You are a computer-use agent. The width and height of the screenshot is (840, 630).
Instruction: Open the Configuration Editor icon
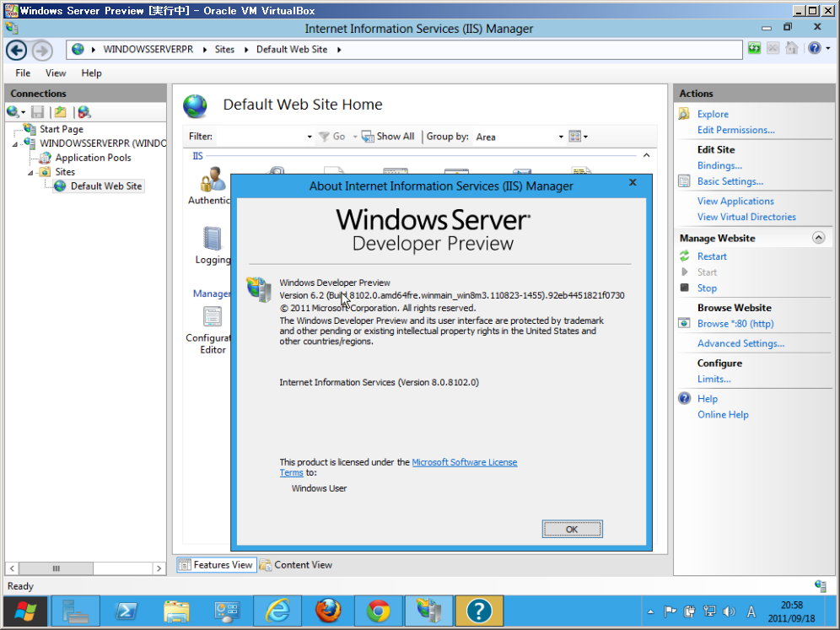[x=212, y=319]
